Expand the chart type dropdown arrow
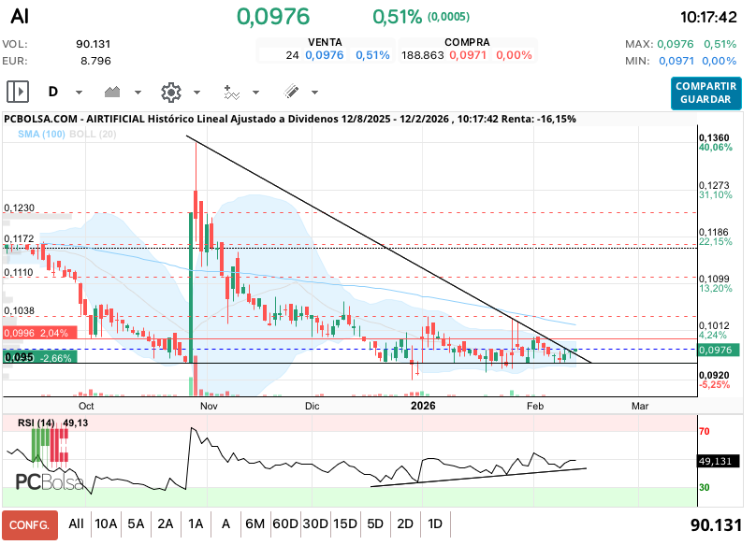 [138, 93]
